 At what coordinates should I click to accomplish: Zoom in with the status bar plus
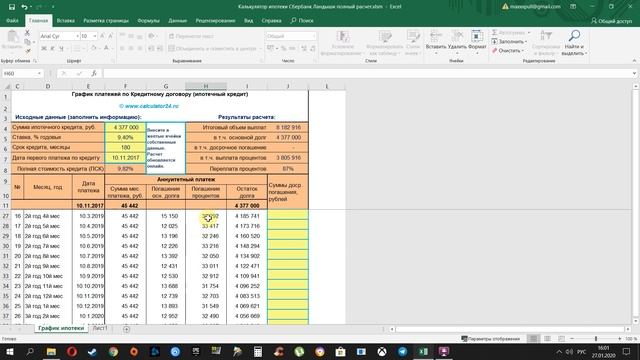point(620,339)
